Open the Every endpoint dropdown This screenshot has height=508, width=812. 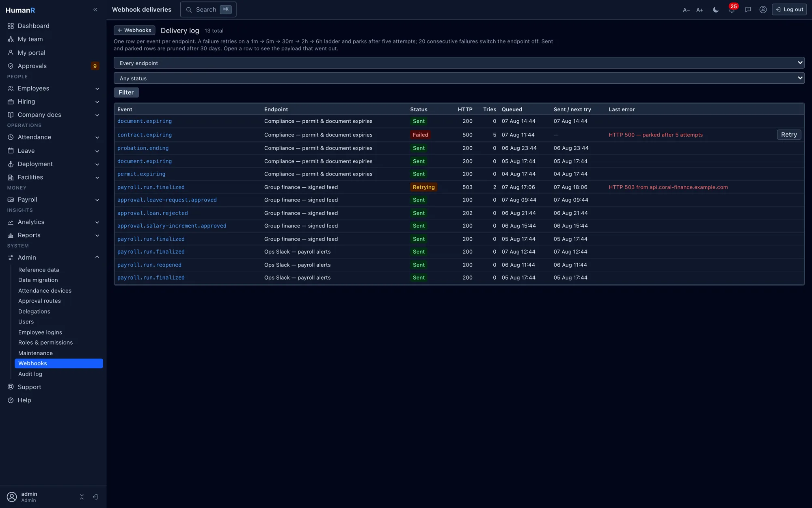pos(459,63)
